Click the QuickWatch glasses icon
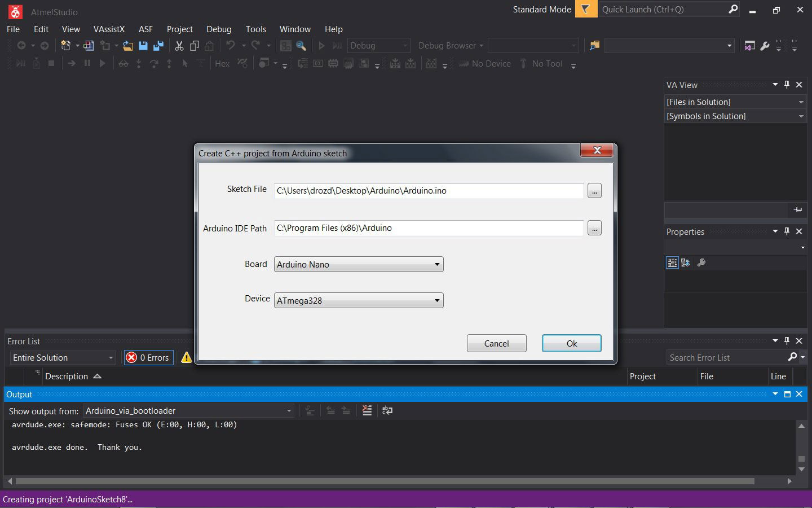The width and height of the screenshot is (812, 508). [x=123, y=64]
